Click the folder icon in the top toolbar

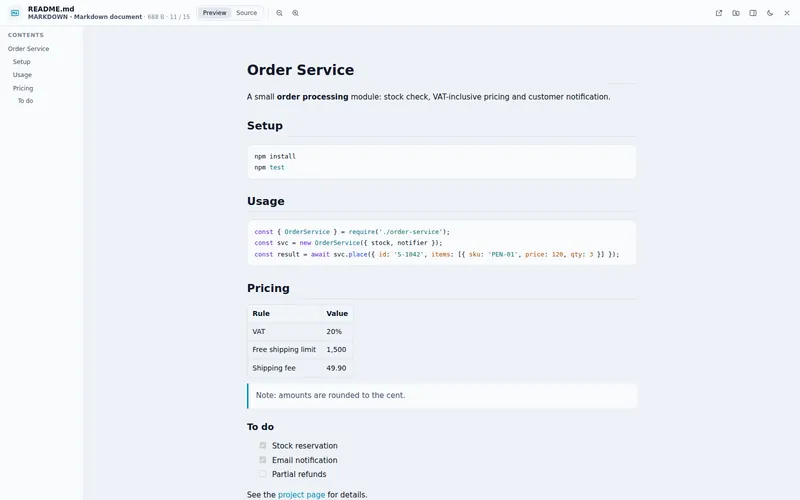(x=736, y=13)
